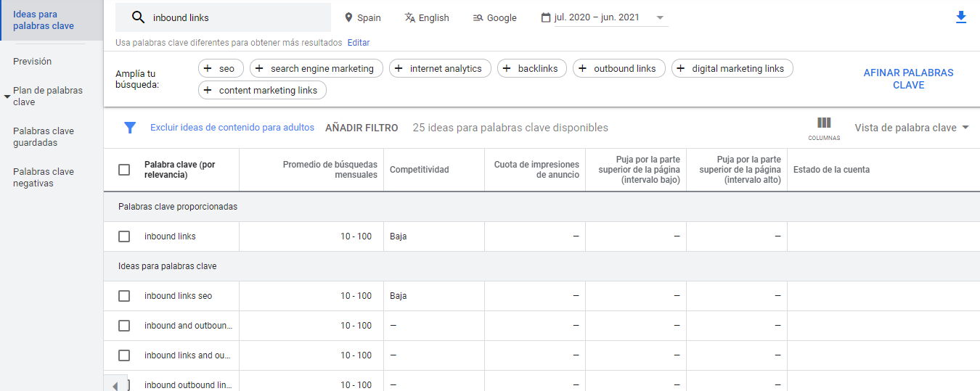The width and height of the screenshot is (980, 391).
Task: Go to 'Palabras clave negativas'
Action: [44, 178]
